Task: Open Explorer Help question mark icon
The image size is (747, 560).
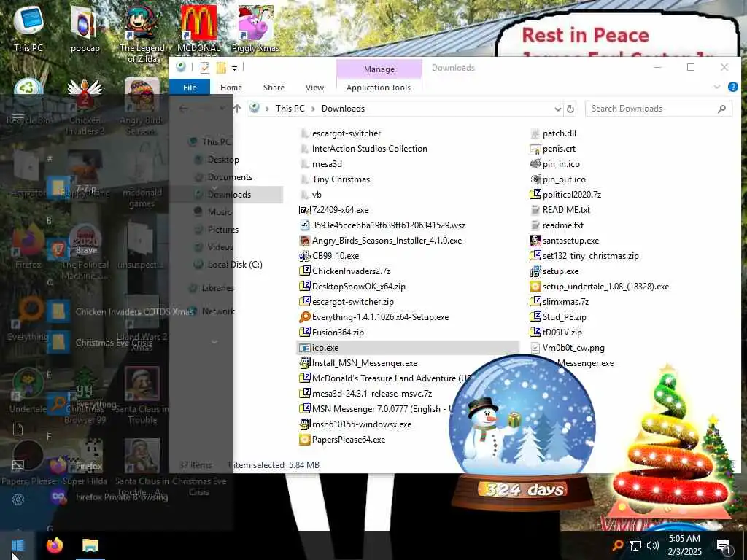Action: (x=732, y=87)
